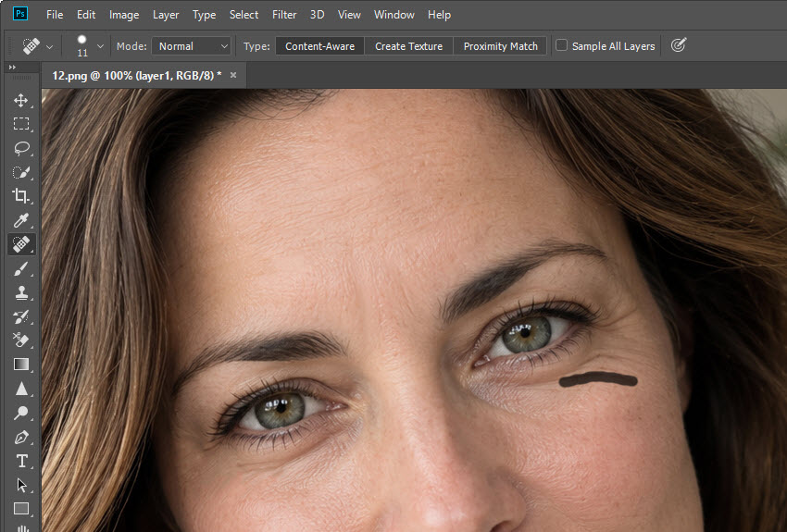Select the Quick Selection tool

click(20, 172)
